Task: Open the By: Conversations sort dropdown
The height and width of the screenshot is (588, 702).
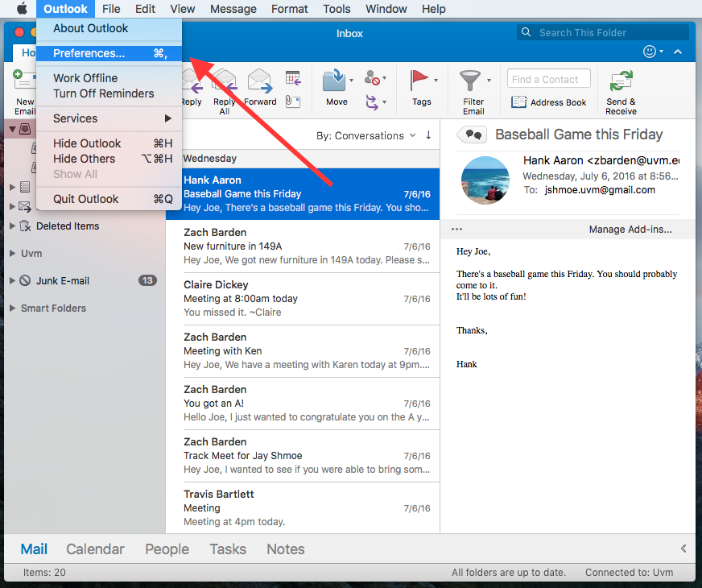Action: [x=365, y=135]
